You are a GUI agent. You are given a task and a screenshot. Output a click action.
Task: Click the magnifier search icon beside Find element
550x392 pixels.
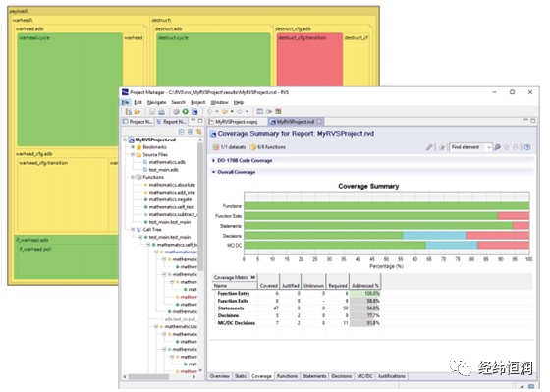point(497,147)
